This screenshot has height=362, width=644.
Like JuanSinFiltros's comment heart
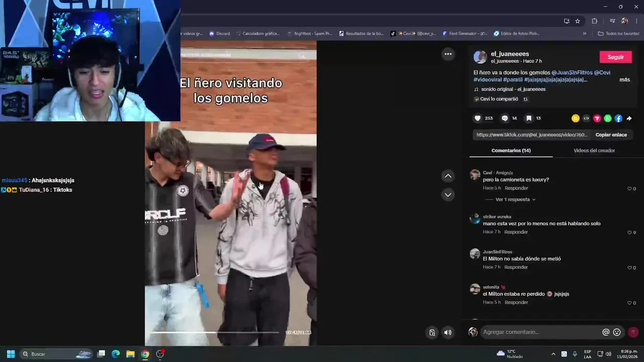[x=629, y=267]
